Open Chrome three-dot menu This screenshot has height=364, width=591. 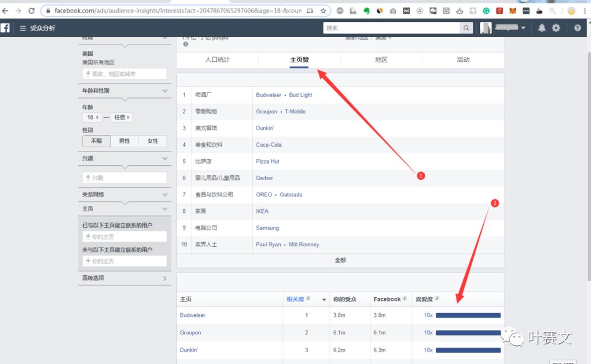pos(585,11)
